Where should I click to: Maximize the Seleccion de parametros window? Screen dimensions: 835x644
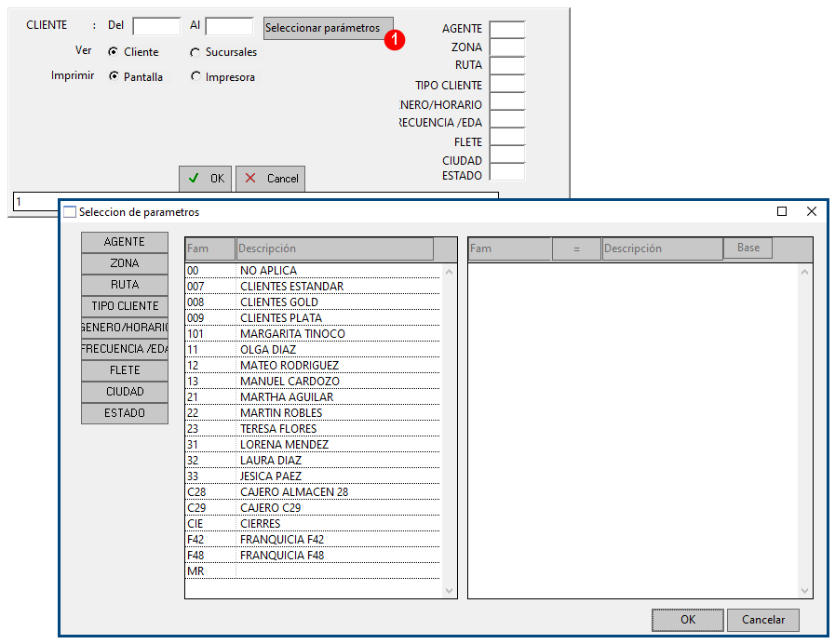click(x=782, y=211)
